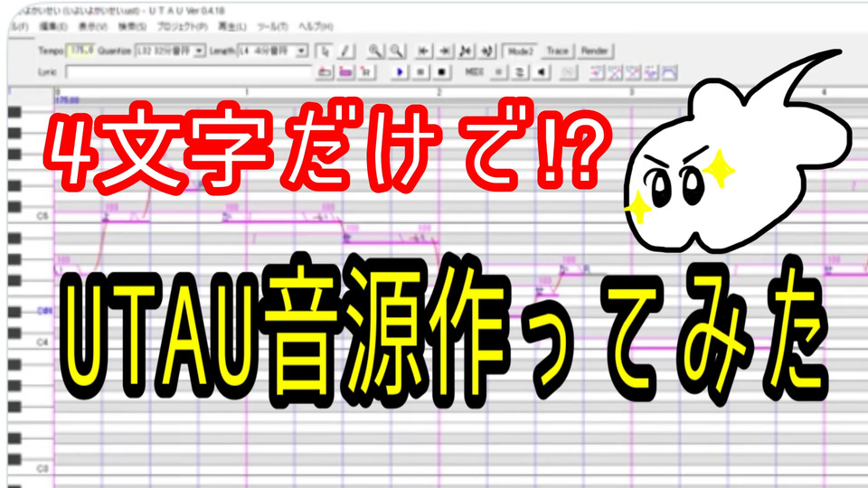Click the red arrow R icon
868x488 pixels.
[x=366, y=72]
